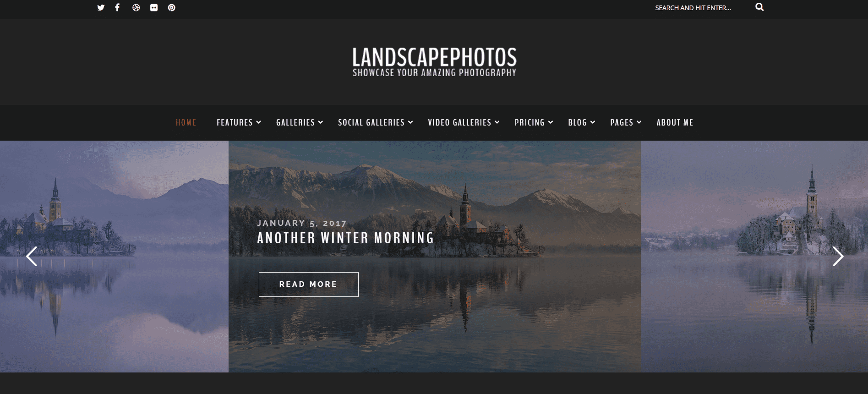The width and height of the screenshot is (868, 394).
Task: Open the Facebook social link
Action: (x=118, y=7)
